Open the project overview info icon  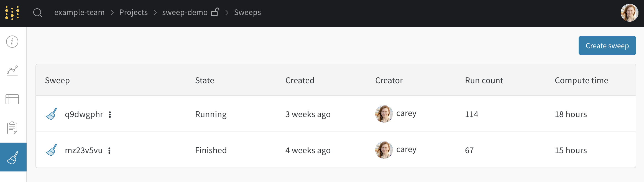(x=12, y=42)
